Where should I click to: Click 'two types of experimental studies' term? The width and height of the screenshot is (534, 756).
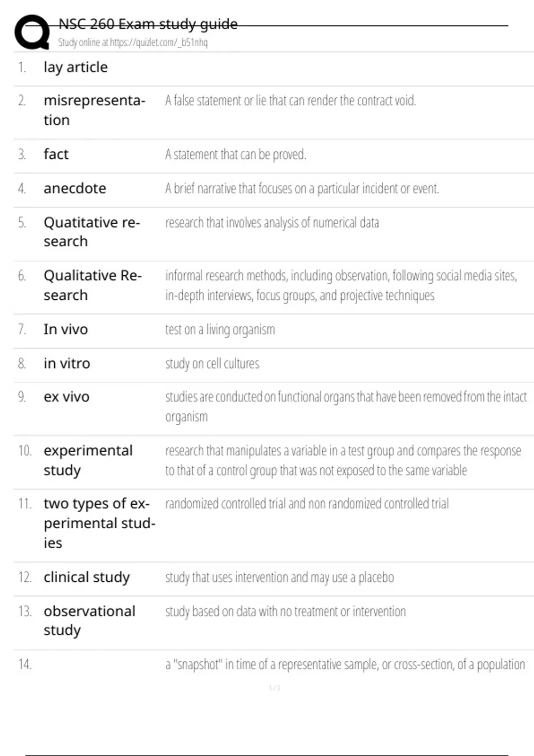coord(100,523)
